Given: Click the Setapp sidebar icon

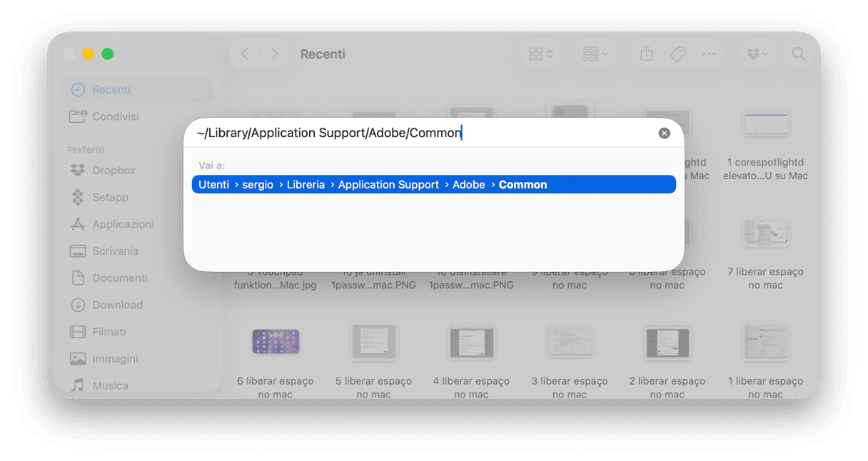Looking at the screenshot, I should 78,198.
